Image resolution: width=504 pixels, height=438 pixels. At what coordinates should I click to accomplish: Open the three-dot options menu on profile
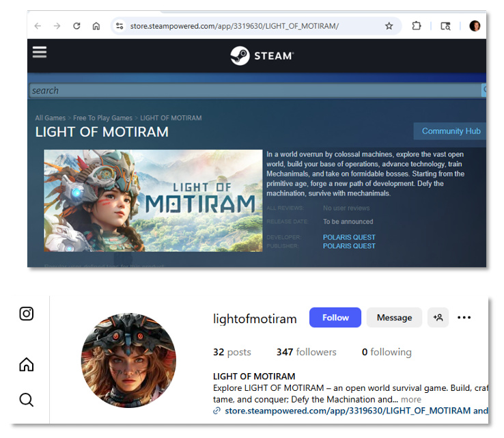point(464,318)
